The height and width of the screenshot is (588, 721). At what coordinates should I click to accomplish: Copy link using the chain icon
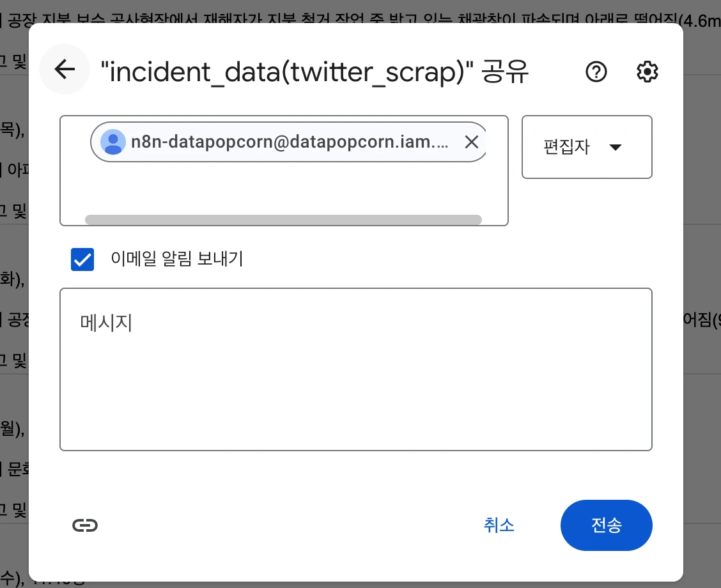85,525
